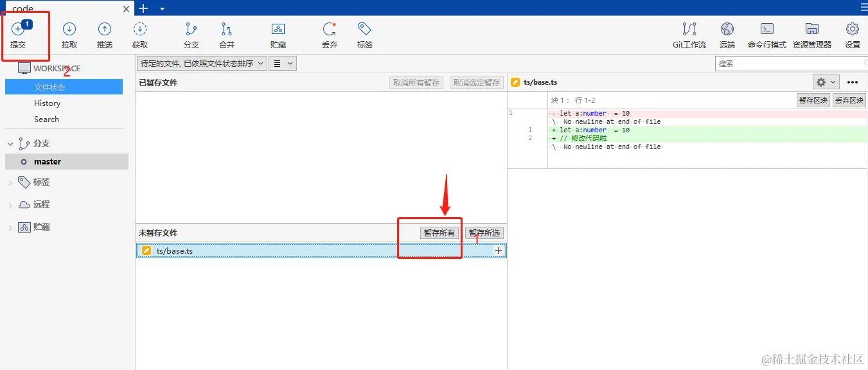Click the 标签 (Tag) toolbar icon

tap(365, 30)
